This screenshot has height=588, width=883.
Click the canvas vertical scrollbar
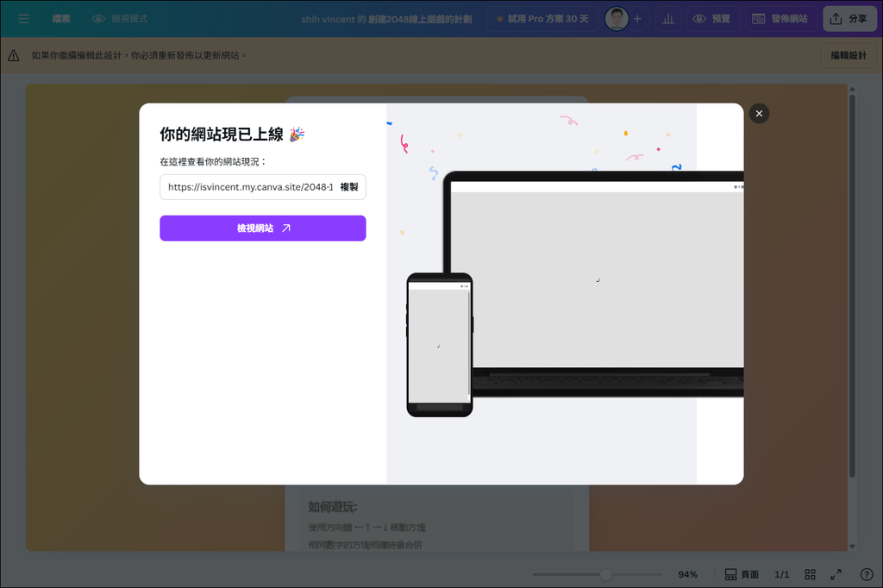852,286
